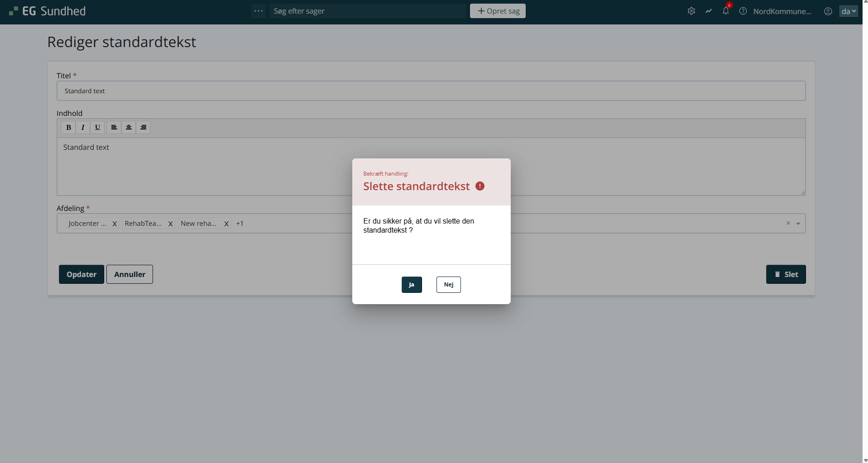The height and width of the screenshot is (463, 868).
Task: Open the settings gear icon
Action: tap(691, 11)
